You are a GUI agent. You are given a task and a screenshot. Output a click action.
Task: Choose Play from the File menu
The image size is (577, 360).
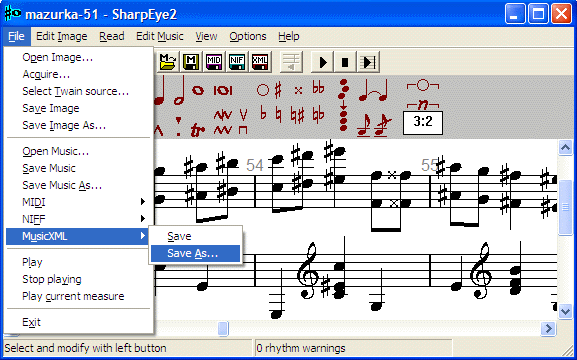tap(78, 262)
